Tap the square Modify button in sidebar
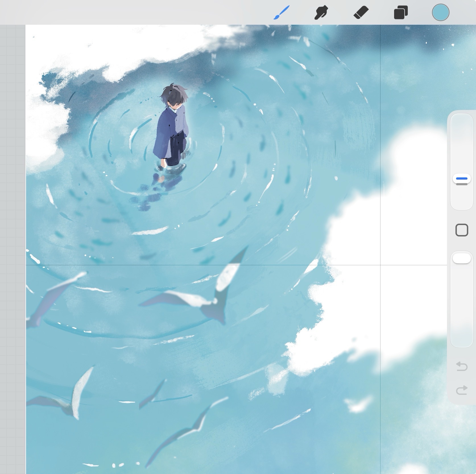The width and height of the screenshot is (476, 474). tap(461, 230)
